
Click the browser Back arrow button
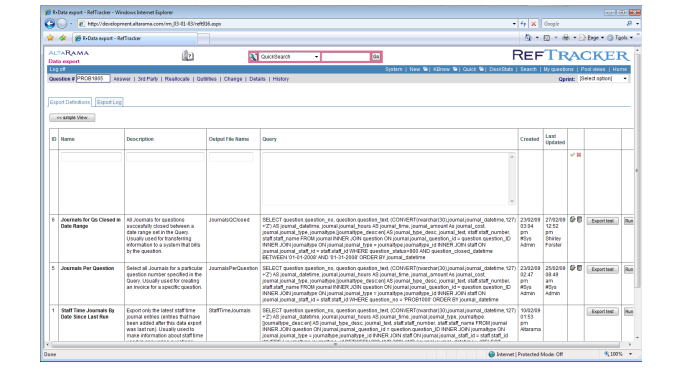click(50, 24)
